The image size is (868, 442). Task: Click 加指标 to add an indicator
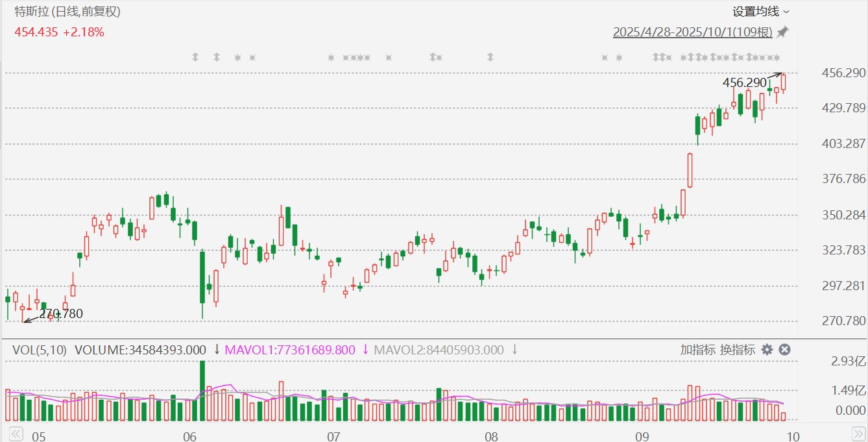[697, 350]
